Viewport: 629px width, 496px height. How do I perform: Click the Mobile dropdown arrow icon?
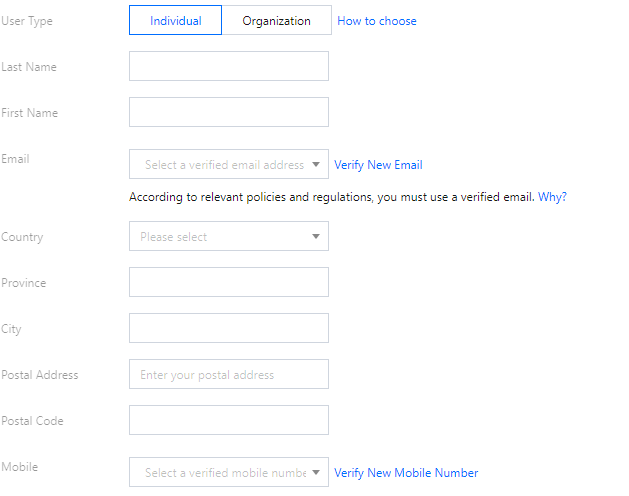pyautogui.click(x=316, y=473)
